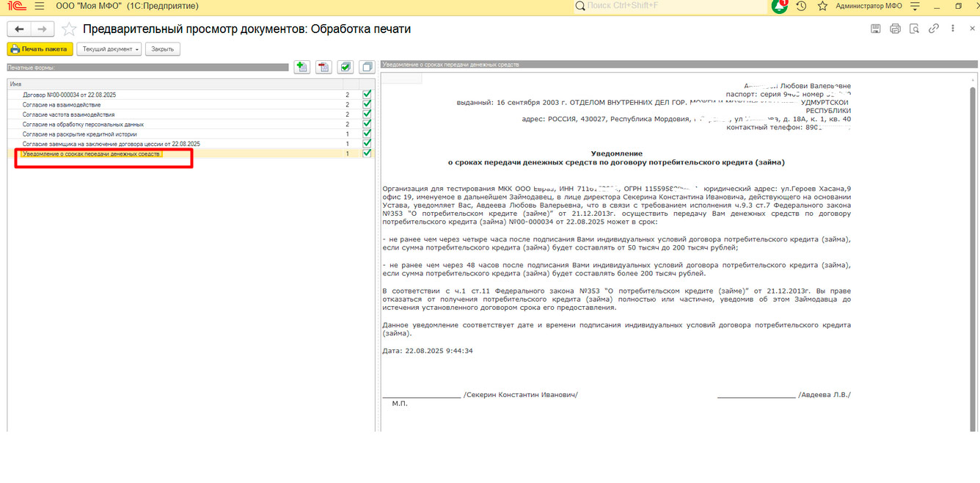Screen dimensions: 980x483
Task: Toggle checkbox for Договор №00-000034 row
Action: point(367,95)
